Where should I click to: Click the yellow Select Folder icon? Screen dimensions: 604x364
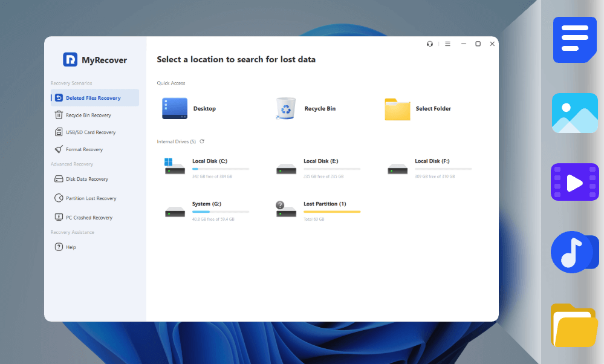[x=398, y=109]
